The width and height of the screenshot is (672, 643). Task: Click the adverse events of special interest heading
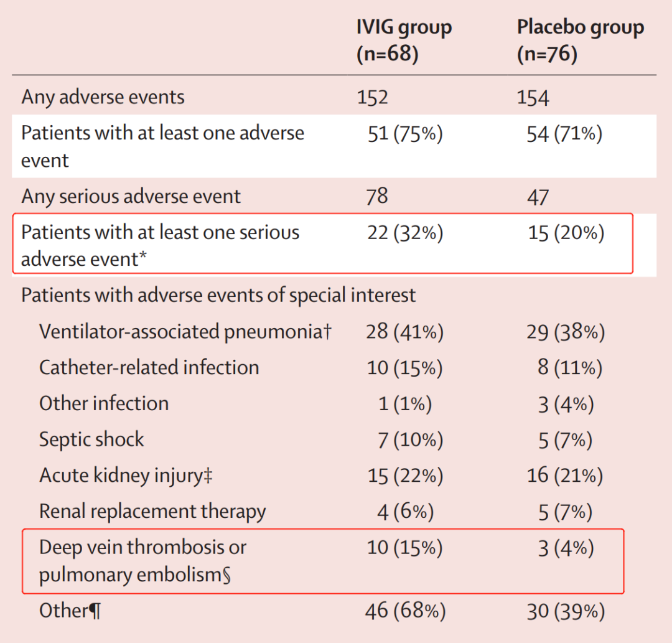pos(218,295)
